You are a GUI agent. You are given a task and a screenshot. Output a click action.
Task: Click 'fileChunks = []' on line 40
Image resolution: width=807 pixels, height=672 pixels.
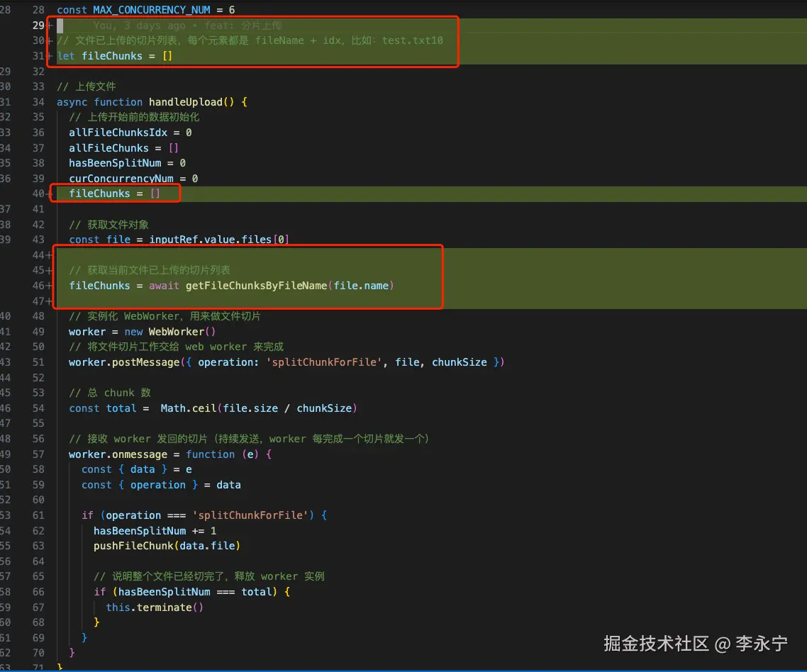pos(114,194)
